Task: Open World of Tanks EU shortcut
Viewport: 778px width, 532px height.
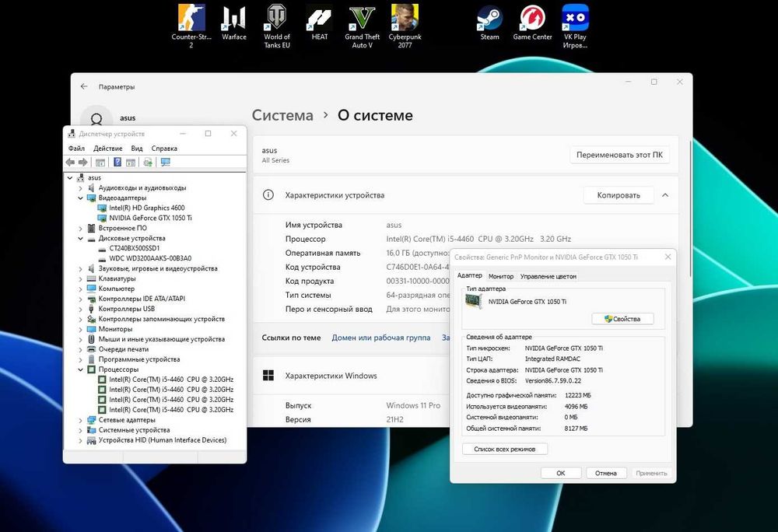Action: tap(277, 26)
